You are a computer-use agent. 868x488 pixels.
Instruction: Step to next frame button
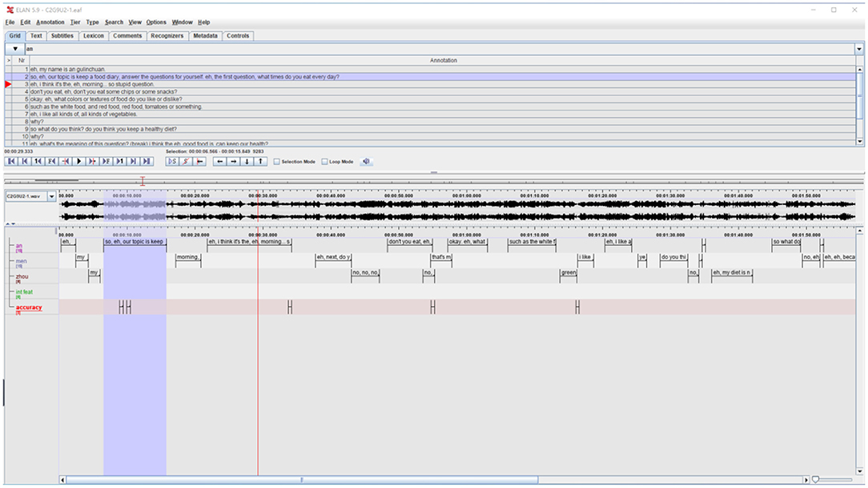106,161
